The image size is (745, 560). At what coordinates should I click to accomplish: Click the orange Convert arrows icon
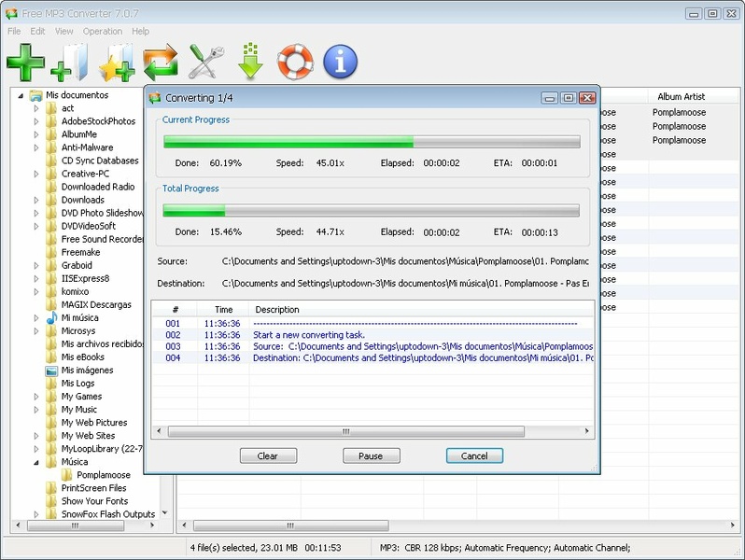pos(161,63)
